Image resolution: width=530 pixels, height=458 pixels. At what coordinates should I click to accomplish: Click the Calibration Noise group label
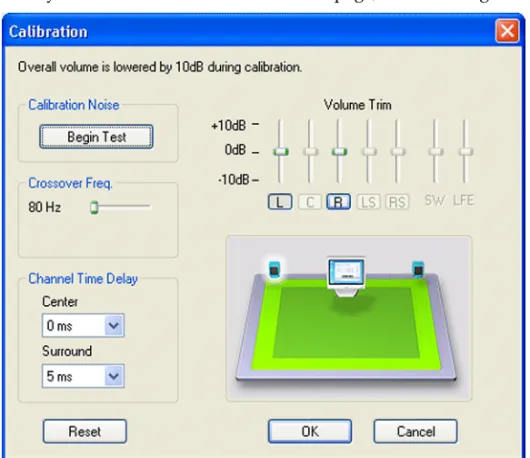pos(74,105)
